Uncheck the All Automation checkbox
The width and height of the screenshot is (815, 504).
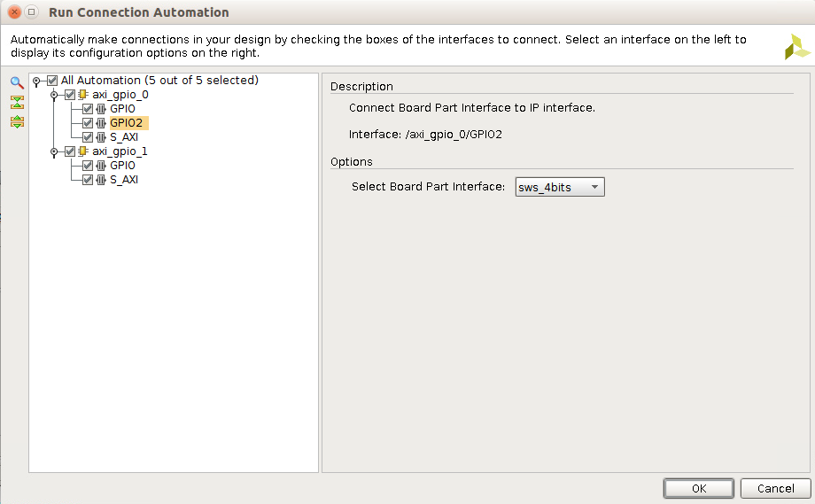[x=52, y=81]
